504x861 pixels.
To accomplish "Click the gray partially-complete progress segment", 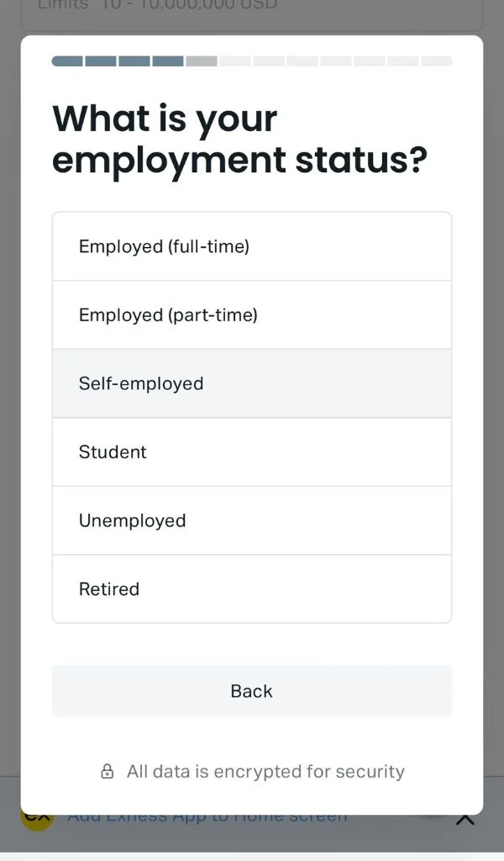I will coord(202,61).
